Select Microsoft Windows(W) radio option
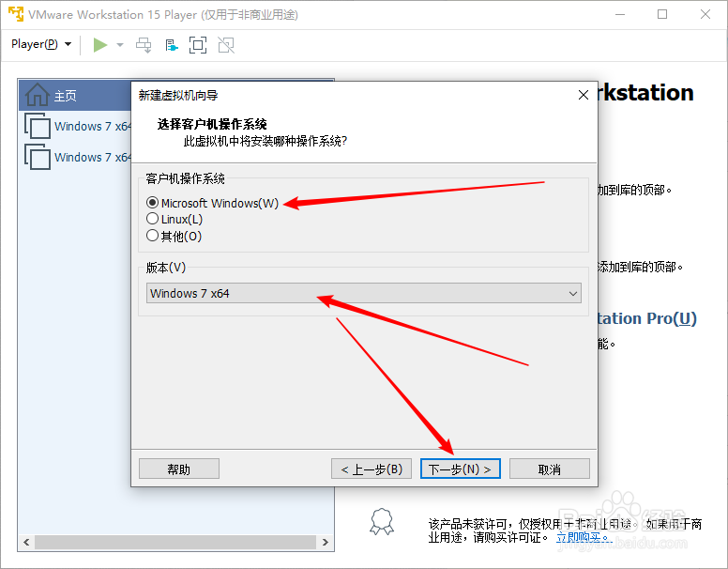Image resolution: width=728 pixels, height=569 pixels. tap(212, 203)
